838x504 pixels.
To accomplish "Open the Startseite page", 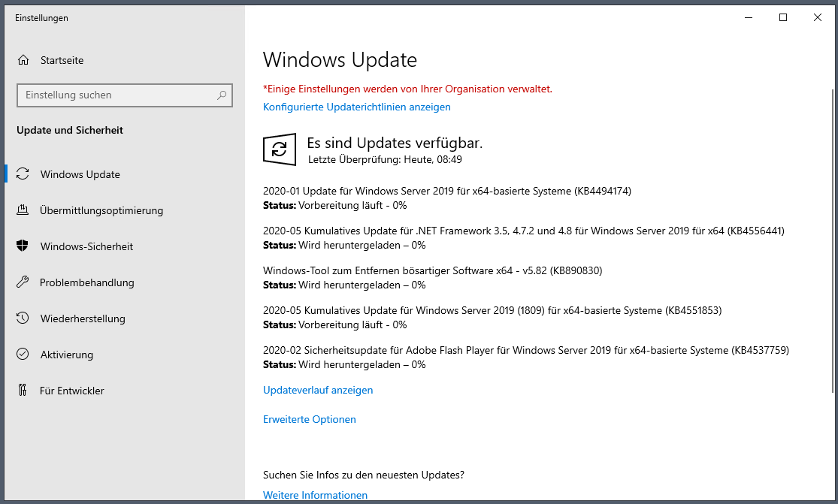I will coord(62,60).
